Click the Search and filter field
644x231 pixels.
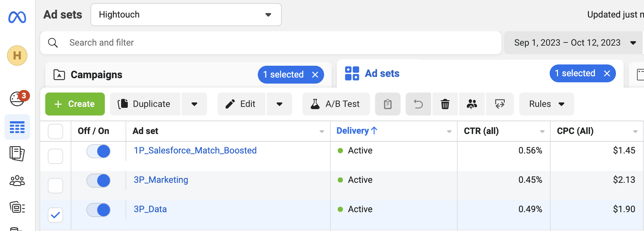click(271, 43)
